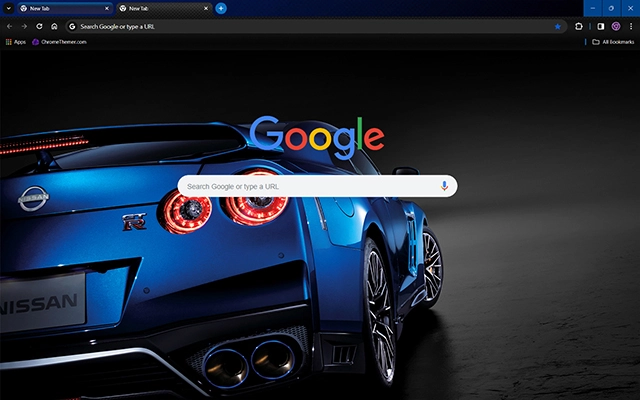Screen dimensions: 640x400
Task: Start voice search with the microphone
Action: pyautogui.click(x=444, y=186)
